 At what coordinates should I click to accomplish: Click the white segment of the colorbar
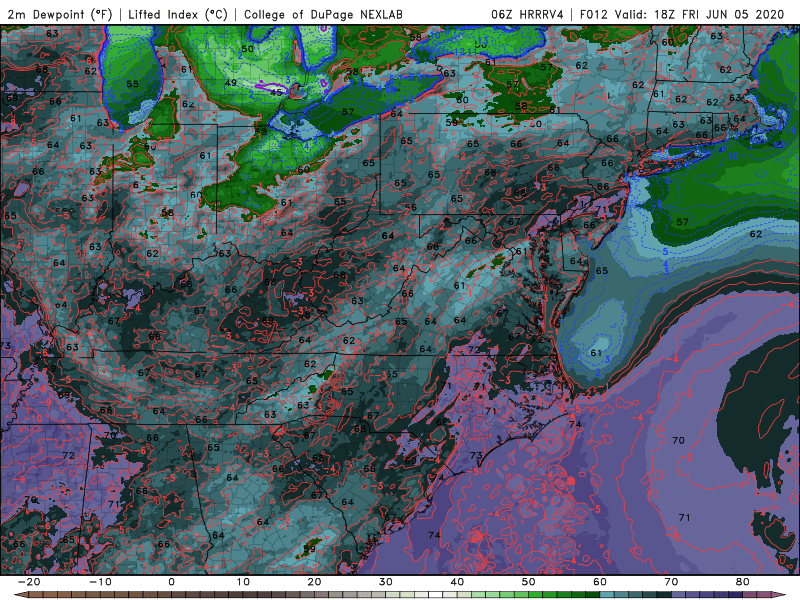click(435, 595)
